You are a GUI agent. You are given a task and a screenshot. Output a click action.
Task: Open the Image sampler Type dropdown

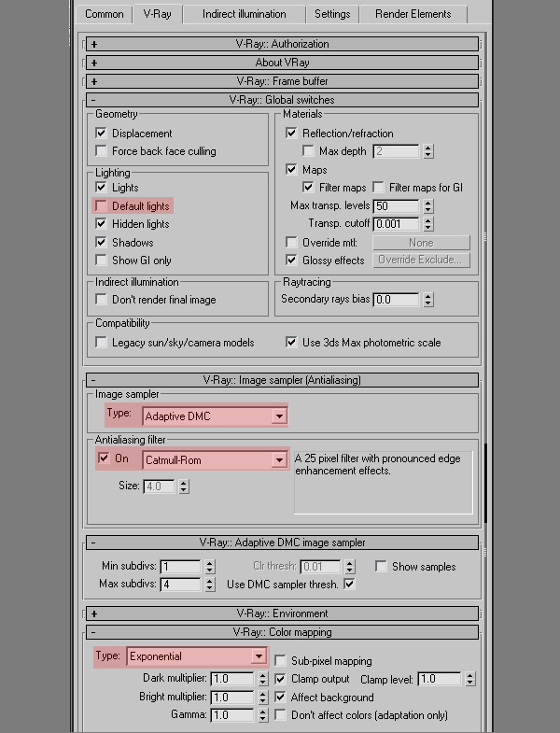[215, 416]
